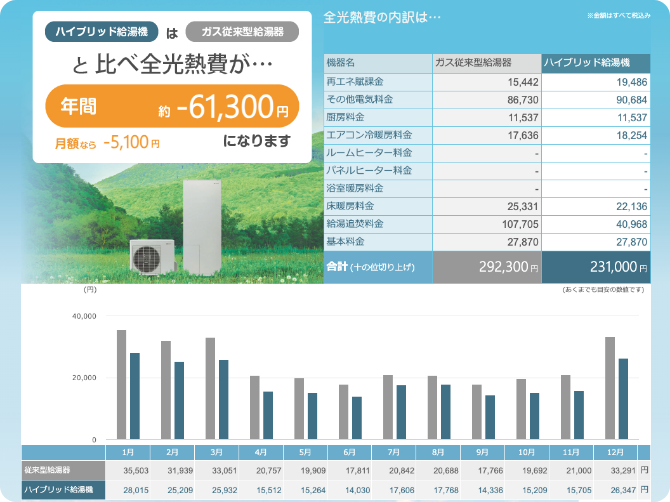Click the ガス従来型給湯器 column header
Image resolution: width=670 pixels, height=502 pixels.
coord(487,63)
